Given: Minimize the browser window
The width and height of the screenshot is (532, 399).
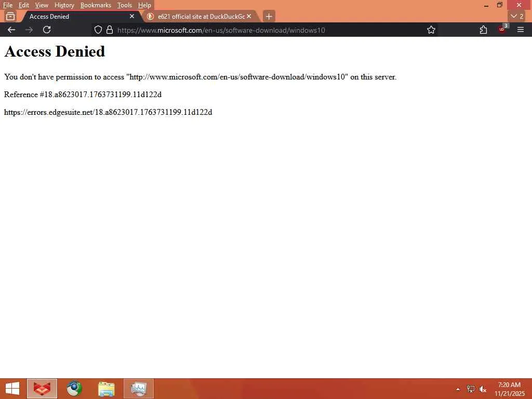Looking at the screenshot, I should [486, 5].
